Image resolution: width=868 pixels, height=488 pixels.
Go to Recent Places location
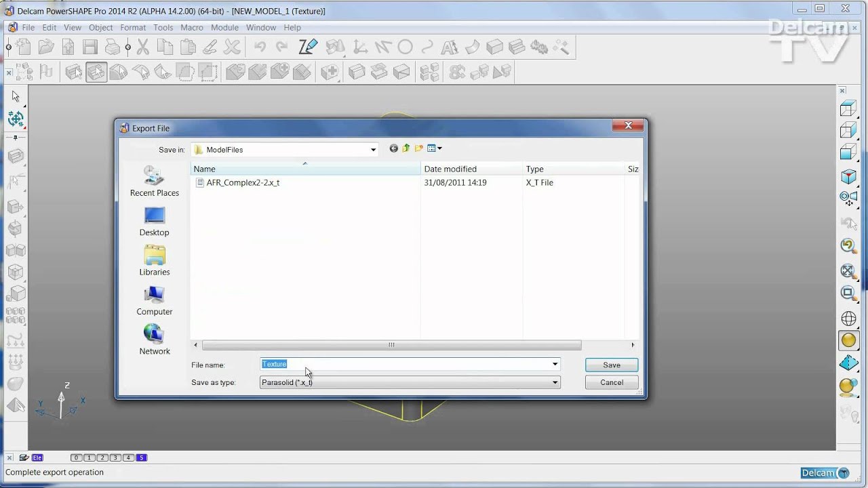point(155,182)
